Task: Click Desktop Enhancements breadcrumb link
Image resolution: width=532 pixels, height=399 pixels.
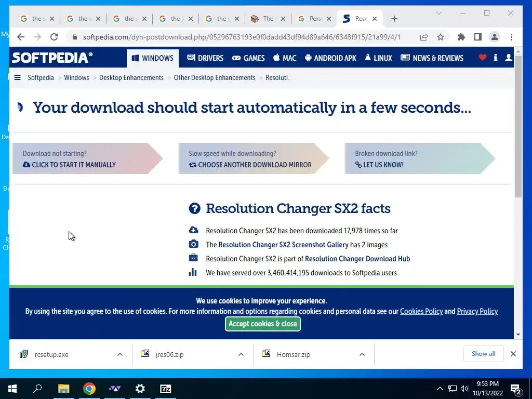Action: point(131,78)
